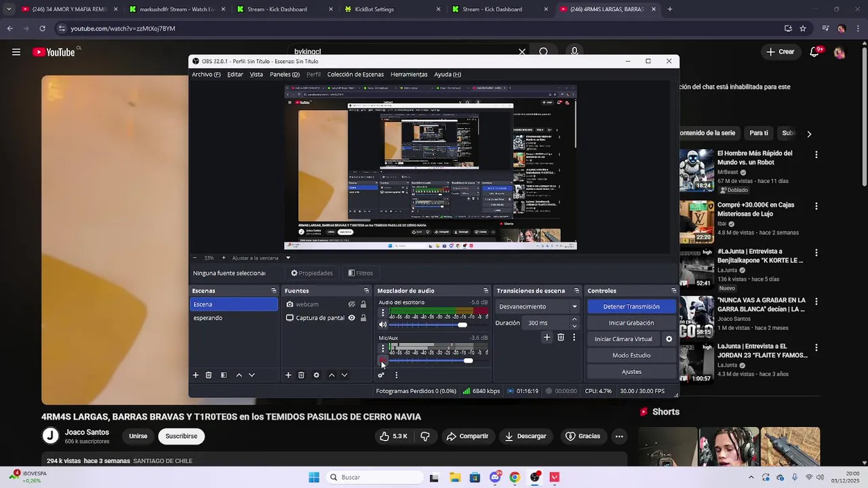Click Suscribirse on Joaco Santos channel
Image resolution: width=868 pixels, height=488 pixels.
click(x=181, y=436)
